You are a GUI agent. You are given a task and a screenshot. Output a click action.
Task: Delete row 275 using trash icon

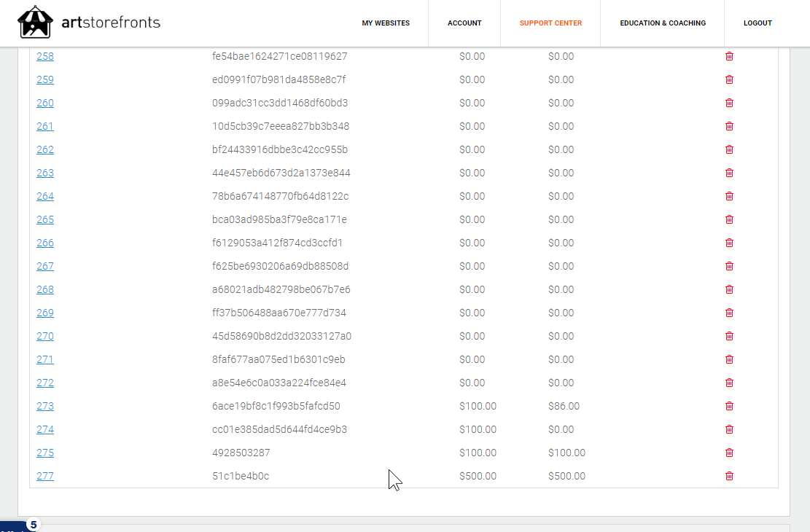[729, 453]
